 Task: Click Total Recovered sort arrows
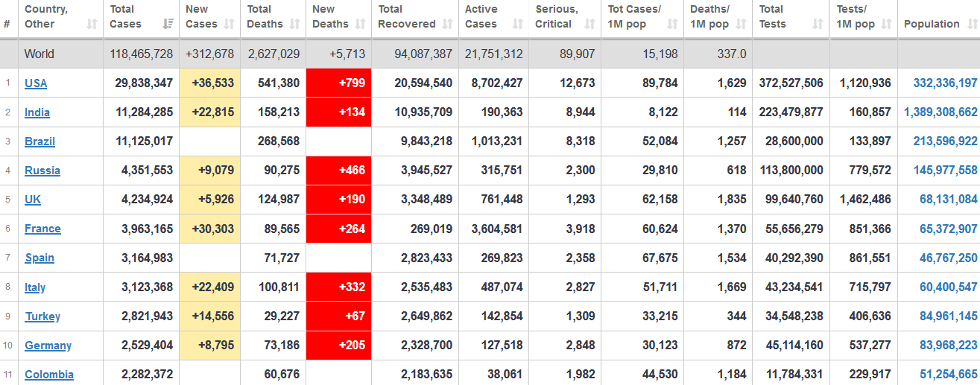click(447, 24)
